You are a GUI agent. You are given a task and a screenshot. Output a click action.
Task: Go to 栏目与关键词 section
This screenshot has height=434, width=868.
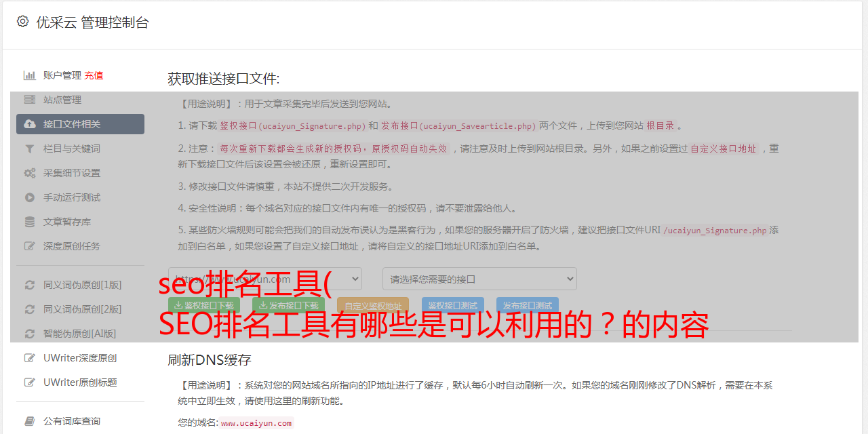tap(80, 149)
